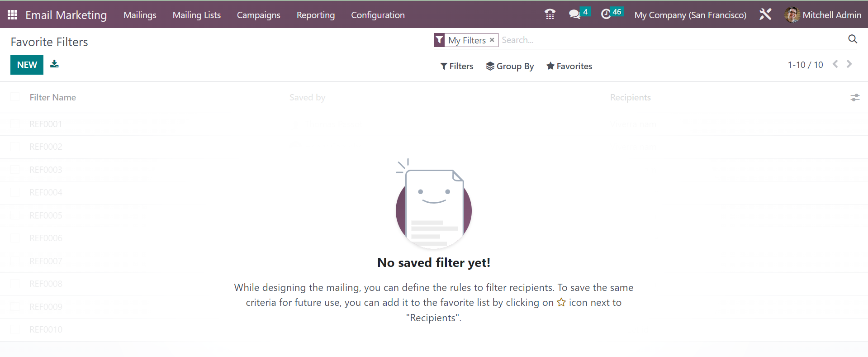
Task: Open the REF0009 record
Action: tap(46, 307)
